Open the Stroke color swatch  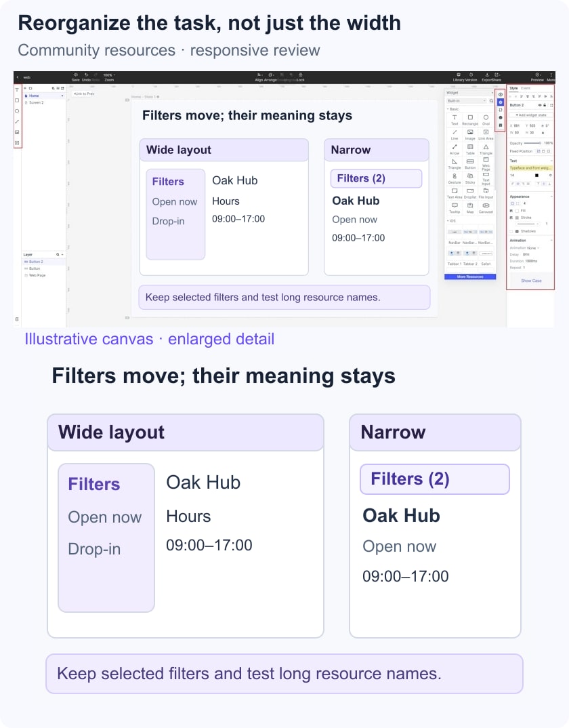[x=517, y=218]
